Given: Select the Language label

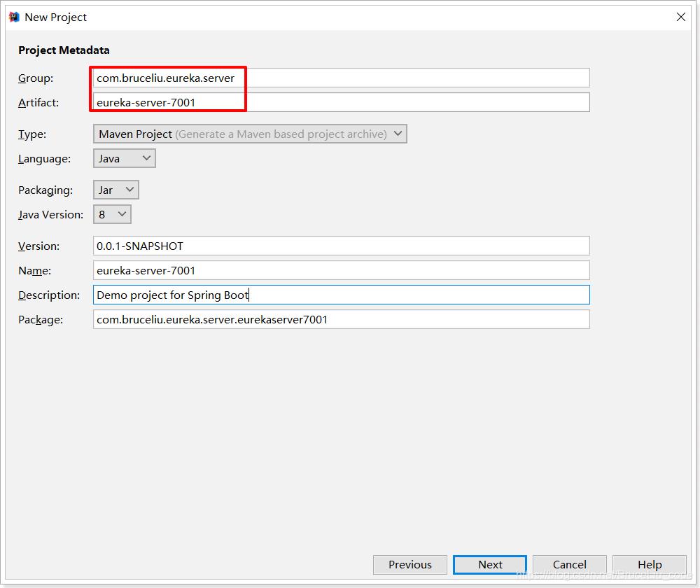Looking at the screenshot, I should point(44,159).
